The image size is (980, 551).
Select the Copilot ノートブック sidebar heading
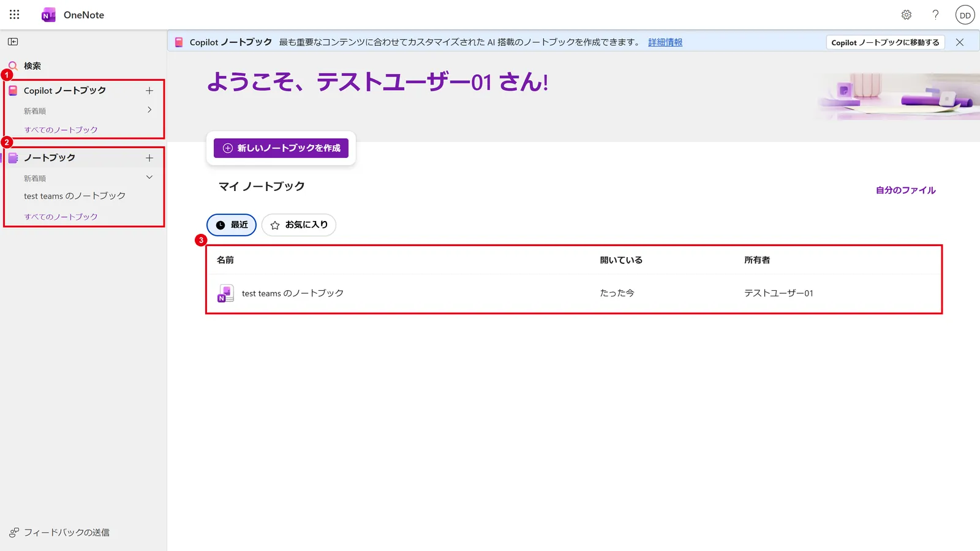point(65,91)
